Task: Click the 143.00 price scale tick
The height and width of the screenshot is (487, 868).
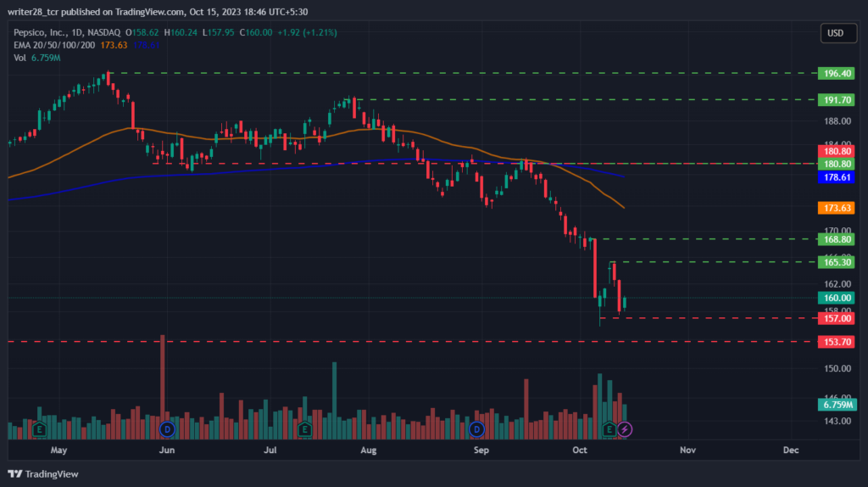Action: point(837,421)
